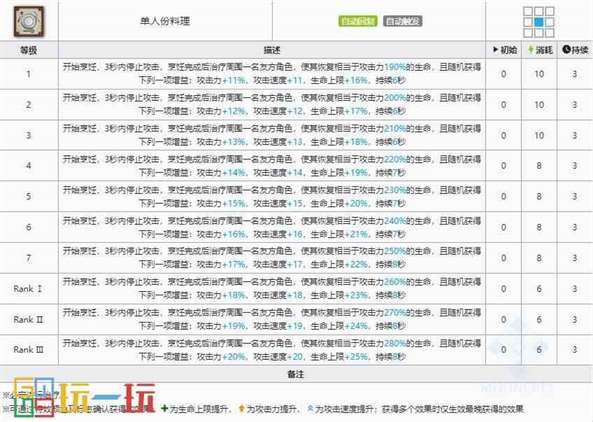Click the blue 攻击速度提升 legend icon
Viewport: 593px width, 422px height.
[310, 408]
